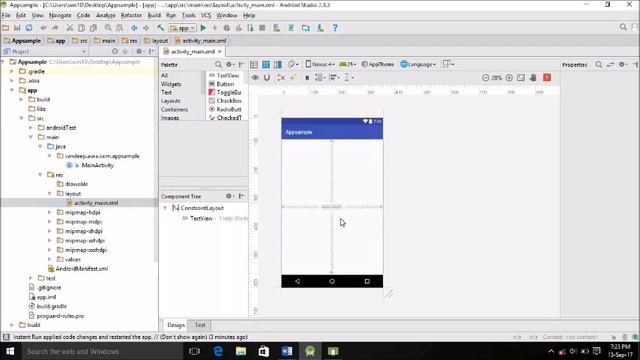Click the red warnings indicator icon
The image size is (640, 360).
pos(547,78)
